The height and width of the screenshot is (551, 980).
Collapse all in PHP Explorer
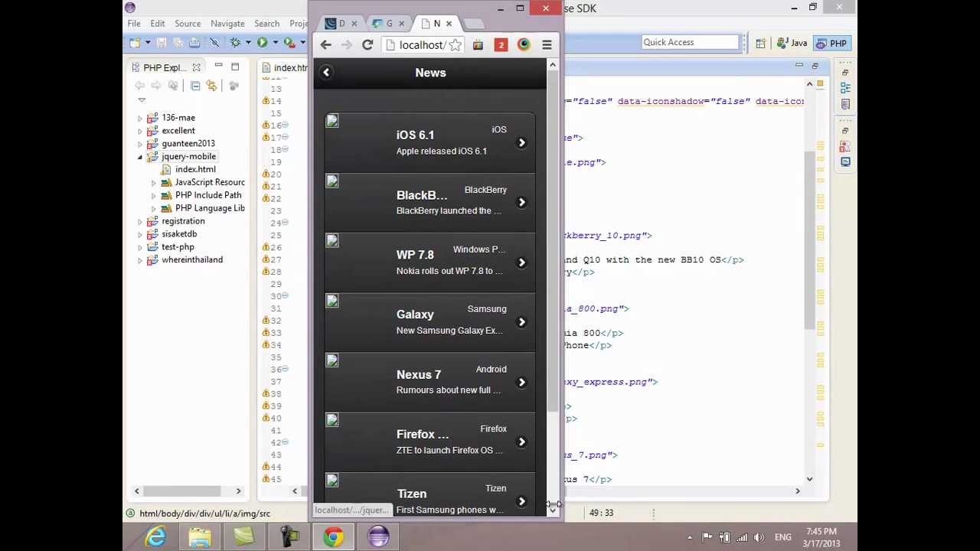(x=195, y=86)
